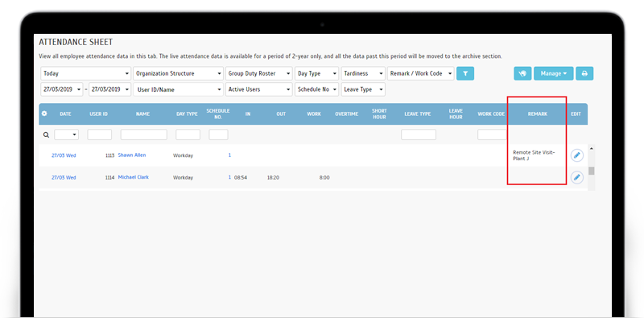Screen dimensions: 644x318
Task: Click the Day Type filter field
Action: click(x=188, y=134)
